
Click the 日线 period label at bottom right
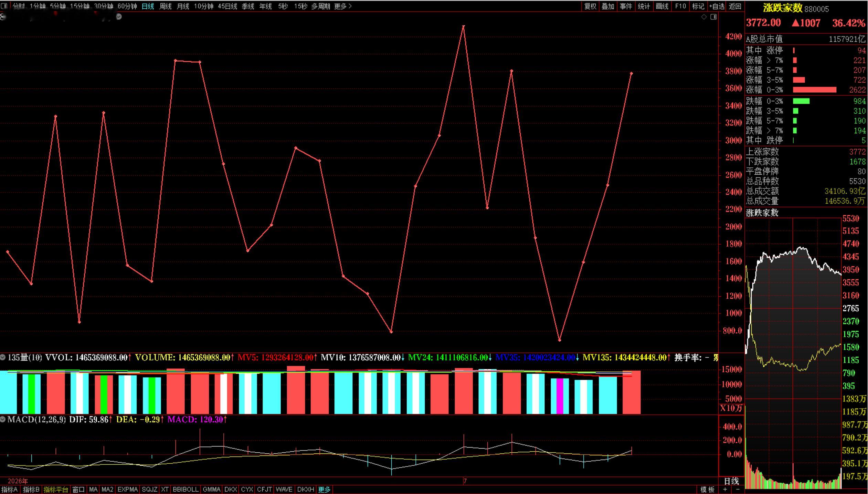[x=731, y=481]
